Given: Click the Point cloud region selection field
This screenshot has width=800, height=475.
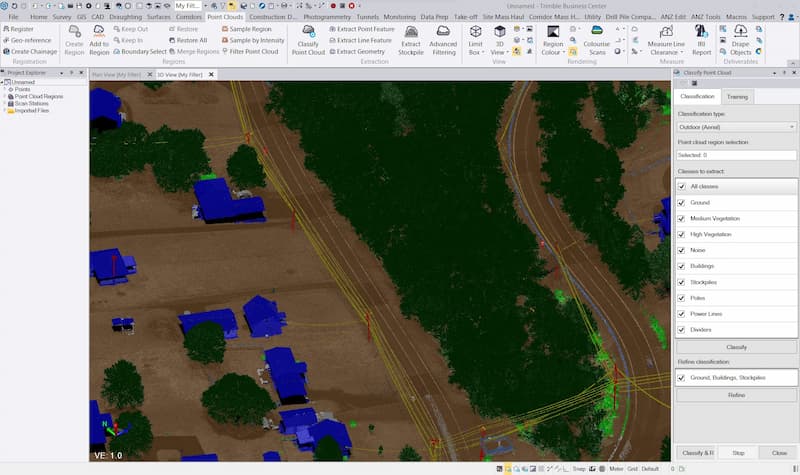Looking at the screenshot, I should (735, 155).
